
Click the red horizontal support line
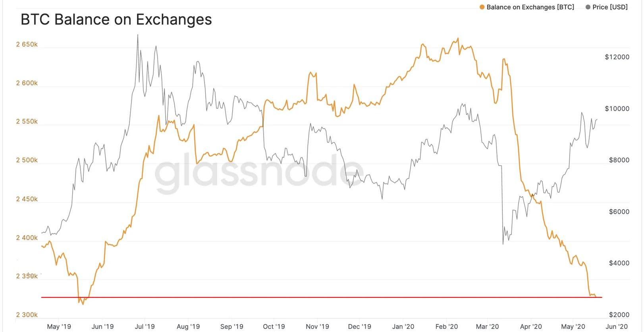(322, 297)
